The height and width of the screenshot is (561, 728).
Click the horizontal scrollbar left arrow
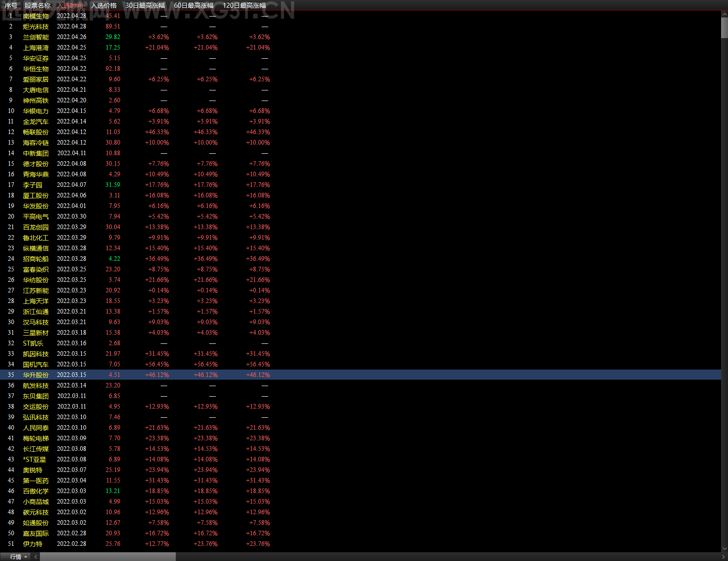coord(36,557)
